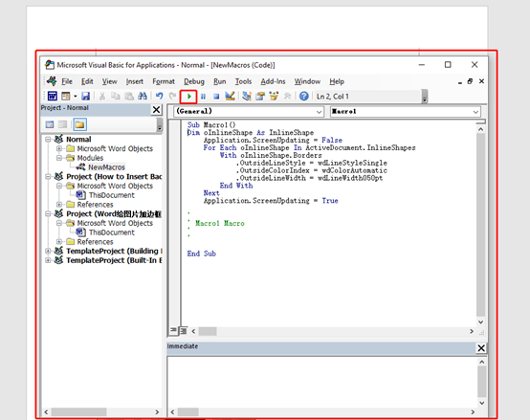530x420 pixels.
Task: Toggle Folders view in Project panel
Action: point(79,124)
